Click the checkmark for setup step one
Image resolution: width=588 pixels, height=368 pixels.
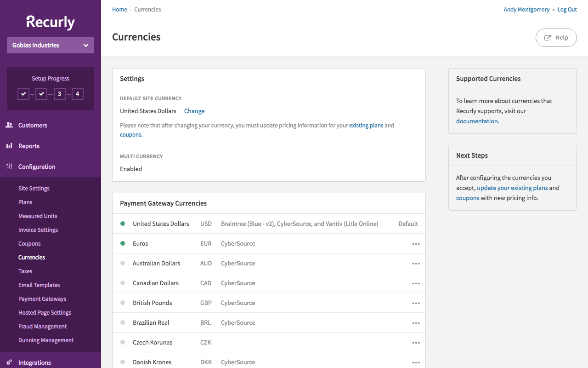[x=23, y=93]
